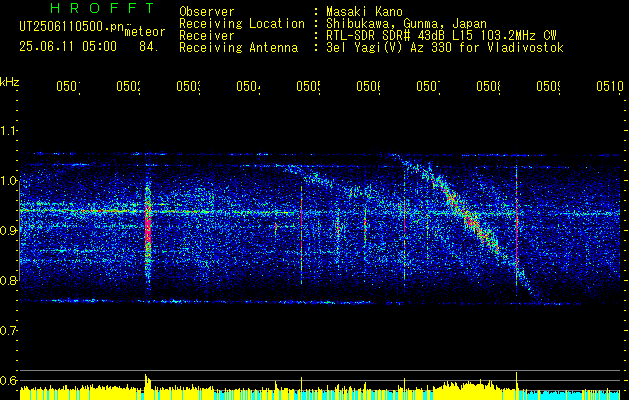629x400 pixels.
Task: Click the 0.6 frequency axis label
Action: [x=8, y=380]
